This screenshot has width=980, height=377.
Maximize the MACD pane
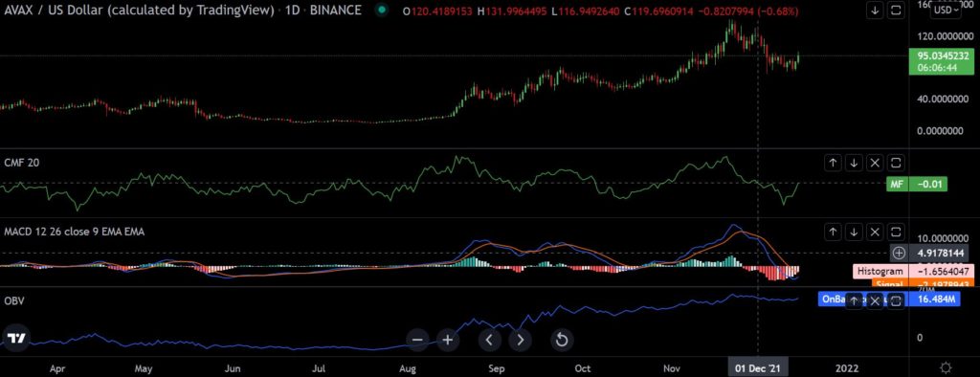click(x=896, y=232)
